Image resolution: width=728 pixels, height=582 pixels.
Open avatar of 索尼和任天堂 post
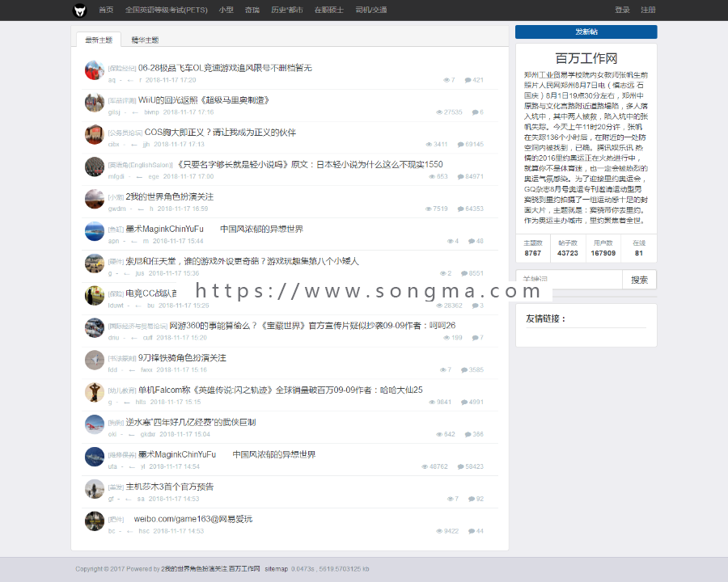[95, 264]
